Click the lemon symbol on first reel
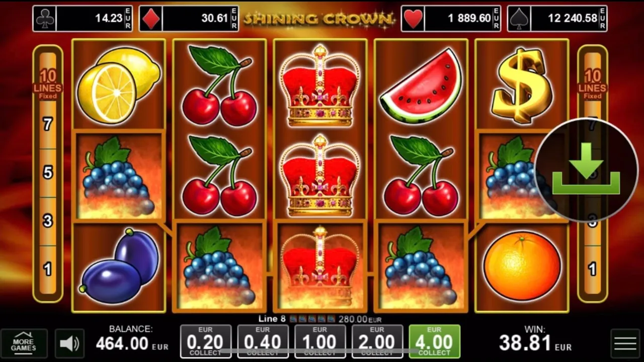Viewport: 644px width, 362px height. [119, 84]
